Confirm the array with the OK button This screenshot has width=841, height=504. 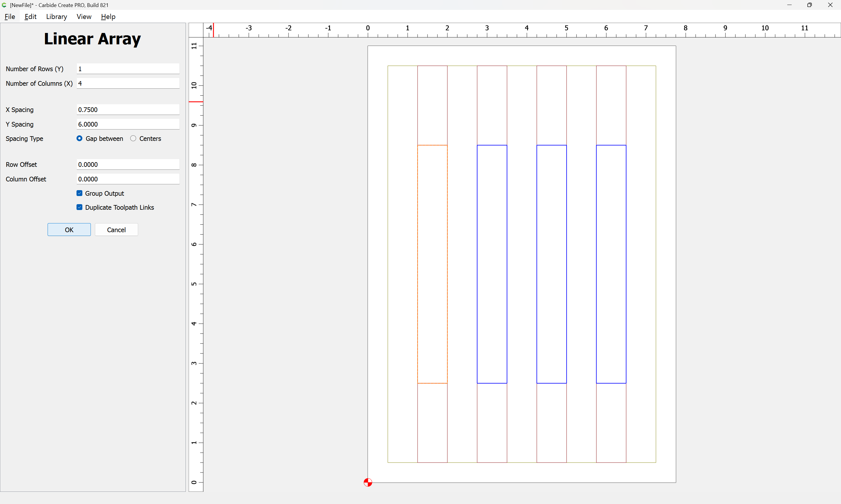click(x=69, y=230)
